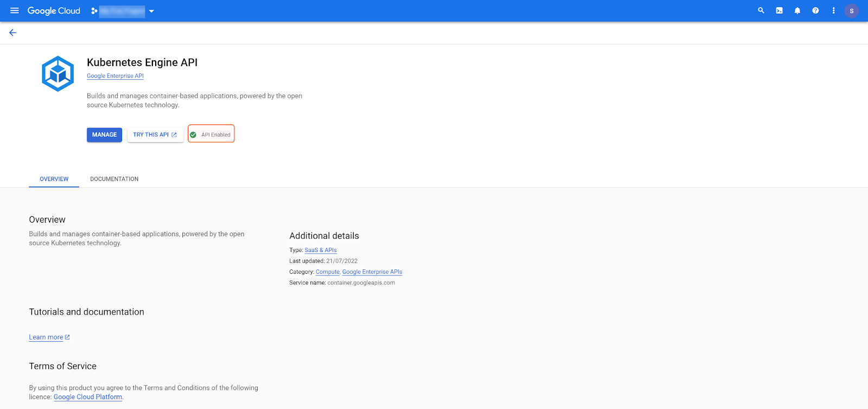Click the Kubernetes Engine hexagon logo

click(x=58, y=73)
